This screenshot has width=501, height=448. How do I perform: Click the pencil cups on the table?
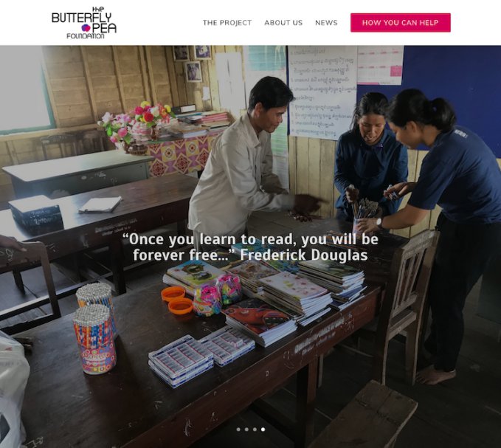pyautogui.click(x=95, y=328)
